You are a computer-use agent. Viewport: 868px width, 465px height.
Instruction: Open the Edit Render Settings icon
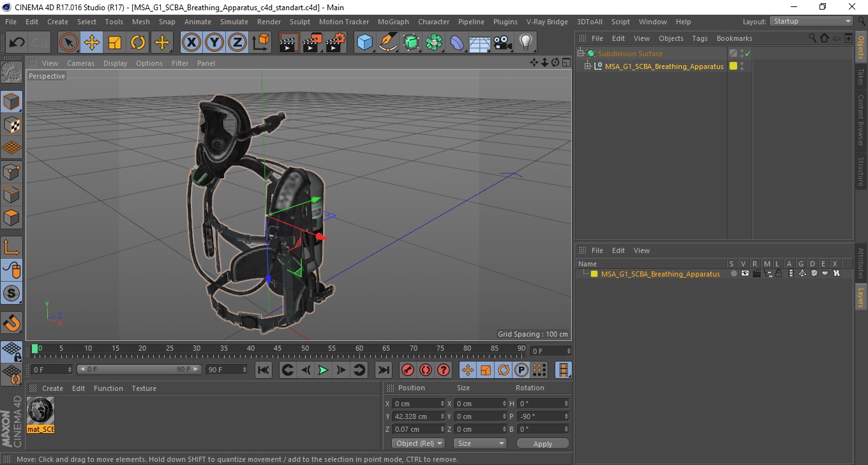[336, 43]
